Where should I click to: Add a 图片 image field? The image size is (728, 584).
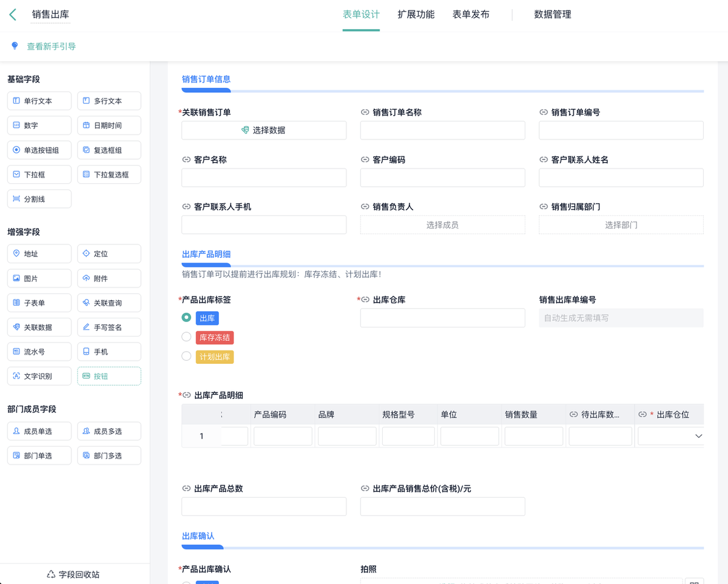[x=39, y=278]
